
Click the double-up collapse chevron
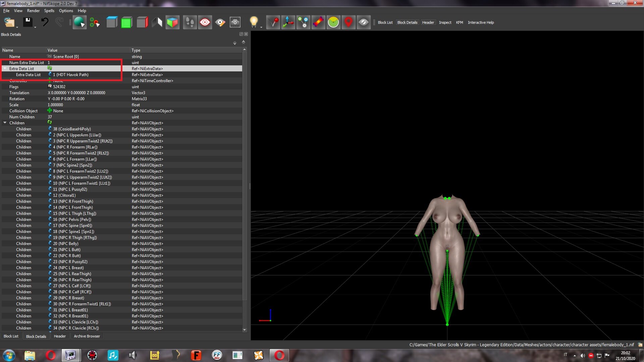coord(244,42)
